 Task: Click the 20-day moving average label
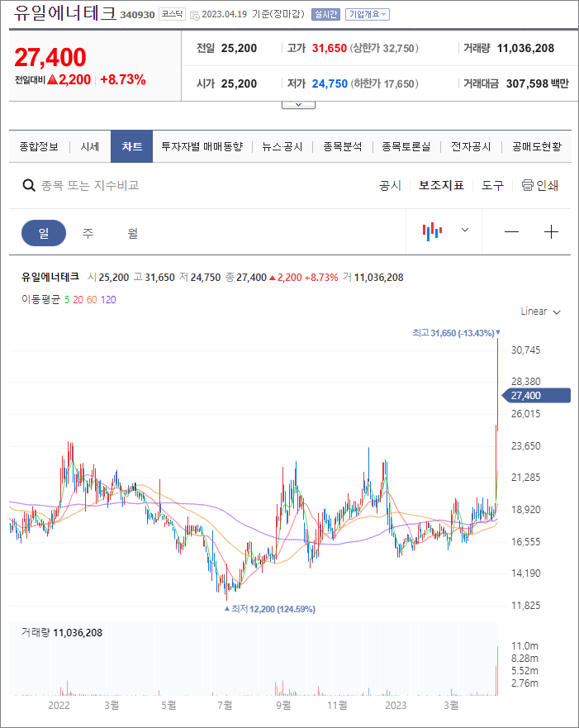tap(78, 300)
